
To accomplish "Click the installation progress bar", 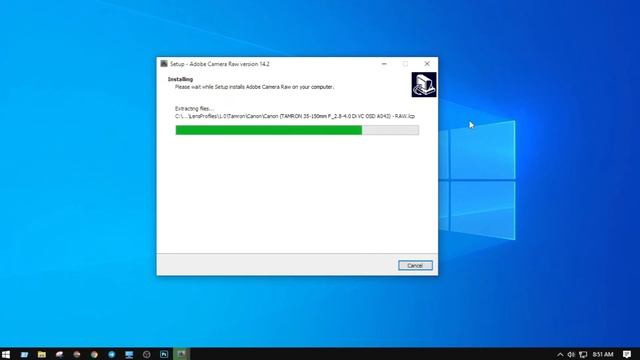I will (297, 130).
